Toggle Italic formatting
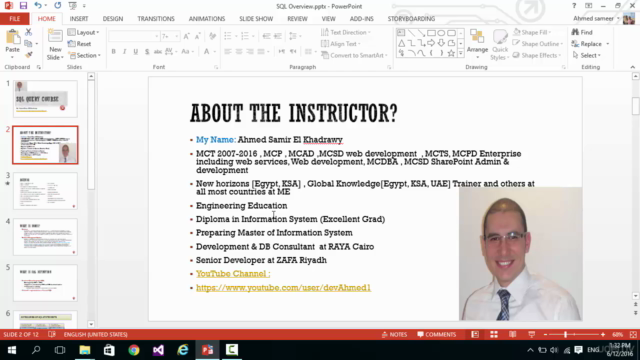The height and width of the screenshot is (360, 640). [124, 51]
